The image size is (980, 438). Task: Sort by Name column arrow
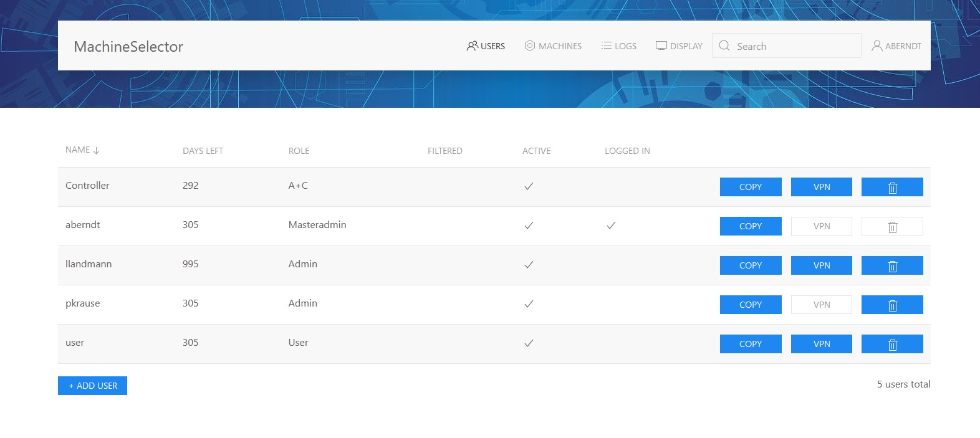96,151
